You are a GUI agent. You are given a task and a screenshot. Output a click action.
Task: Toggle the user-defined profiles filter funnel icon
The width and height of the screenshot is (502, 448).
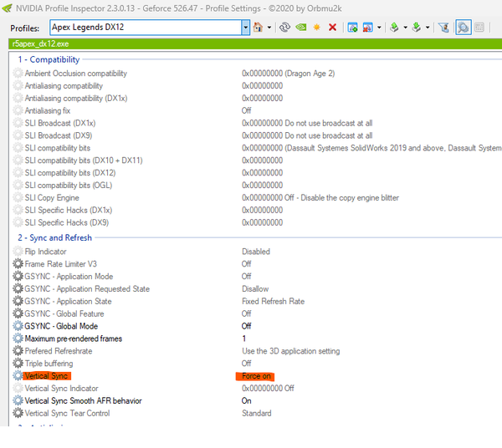[443, 28]
